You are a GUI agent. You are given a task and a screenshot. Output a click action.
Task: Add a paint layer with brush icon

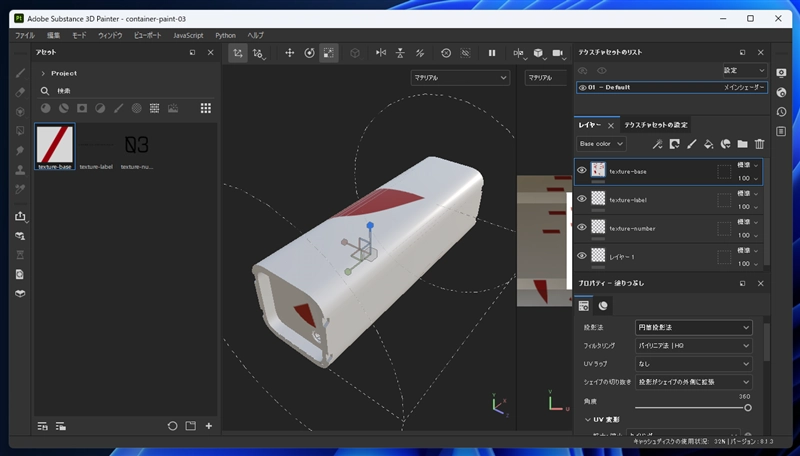point(691,144)
